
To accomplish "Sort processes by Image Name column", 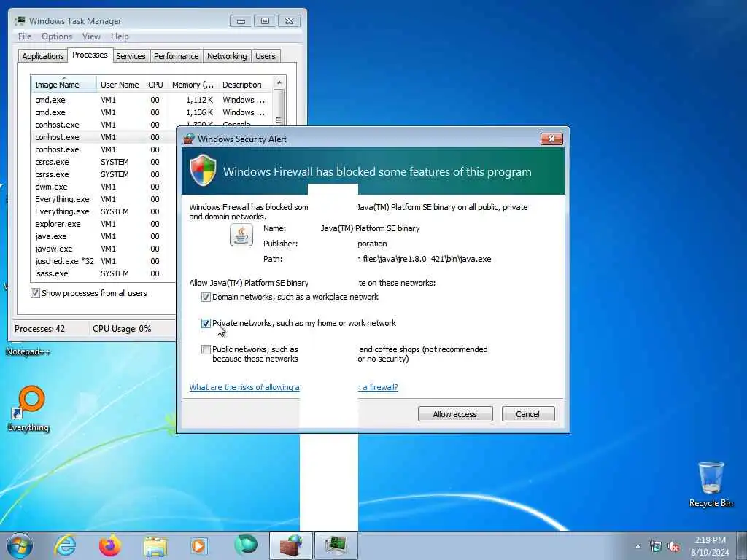I will tap(64, 85).
